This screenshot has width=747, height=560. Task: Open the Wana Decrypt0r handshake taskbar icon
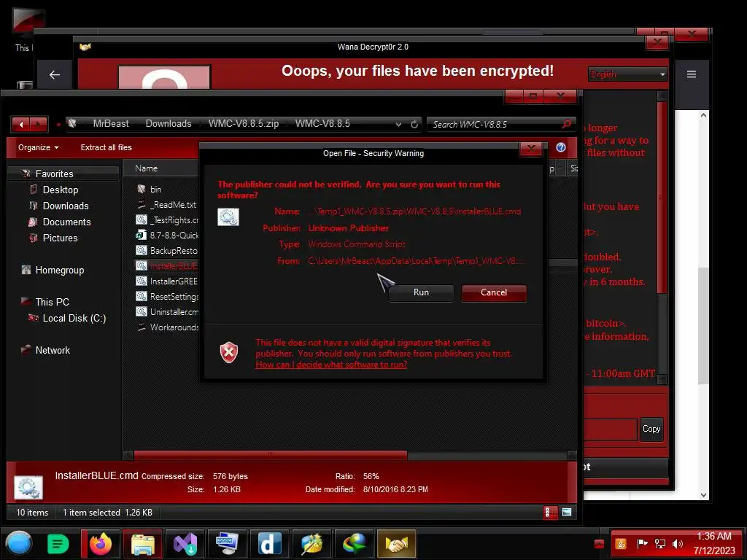pos(396,544)
